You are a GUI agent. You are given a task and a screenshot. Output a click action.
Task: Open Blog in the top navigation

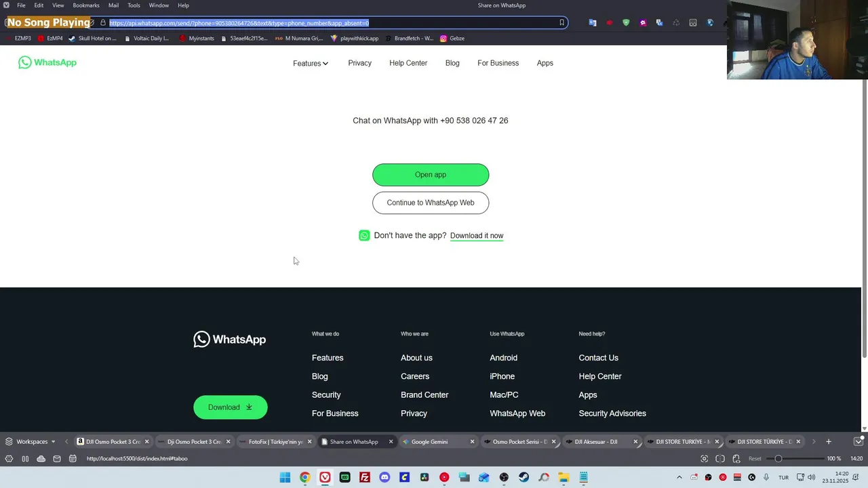point(452,63)
